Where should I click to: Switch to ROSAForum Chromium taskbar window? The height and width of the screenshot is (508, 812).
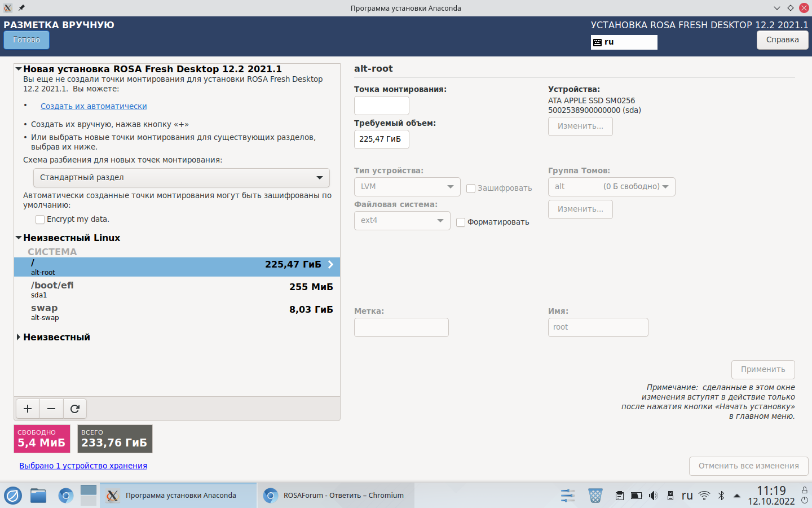tap(336, 496)
